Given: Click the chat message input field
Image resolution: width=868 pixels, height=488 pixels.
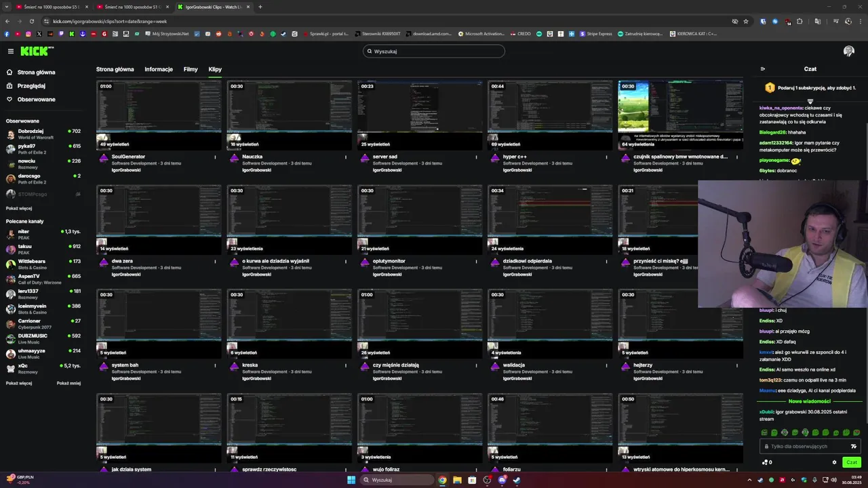Looking at the screenshot, I should coord(810,446).
